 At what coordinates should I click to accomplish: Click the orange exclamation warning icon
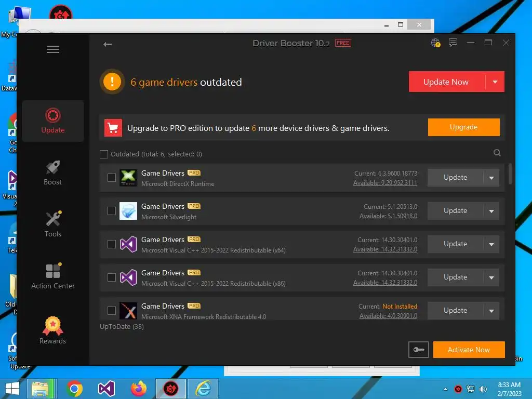[112, 82]
